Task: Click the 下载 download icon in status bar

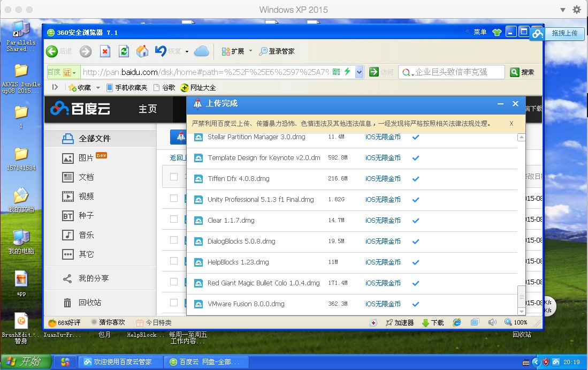Action: pyautogui.click(x=433, y=322)
